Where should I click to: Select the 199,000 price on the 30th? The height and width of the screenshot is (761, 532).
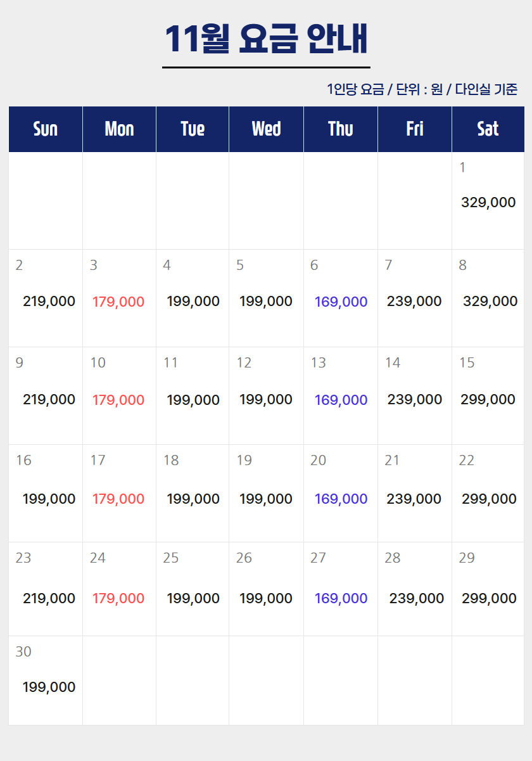point(49,687)
